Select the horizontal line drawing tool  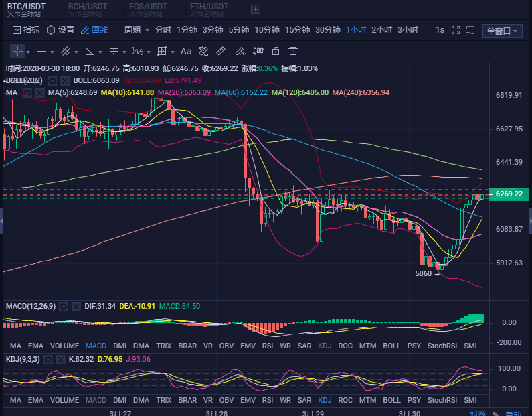pyautogui.click(x=41, y=52)
